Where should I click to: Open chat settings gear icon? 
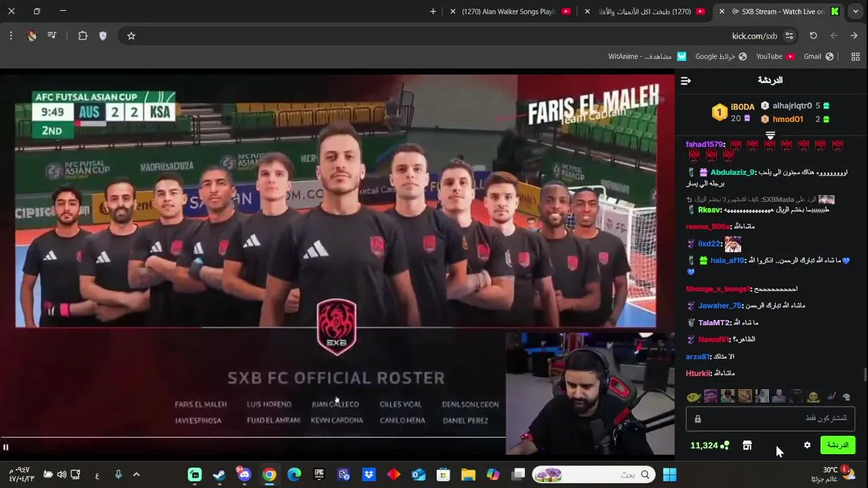pyautogui.click(x=807, y=445)
